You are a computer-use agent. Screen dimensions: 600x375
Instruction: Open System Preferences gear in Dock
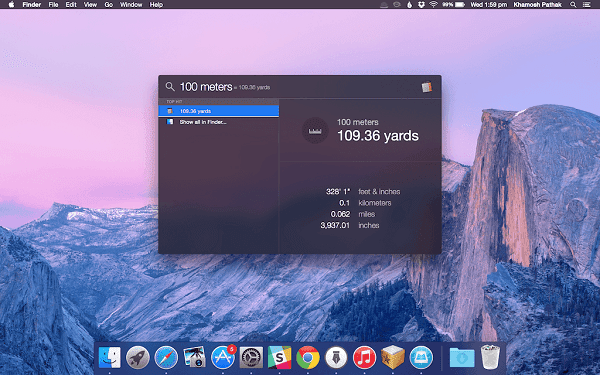click(x=251, y=358)
